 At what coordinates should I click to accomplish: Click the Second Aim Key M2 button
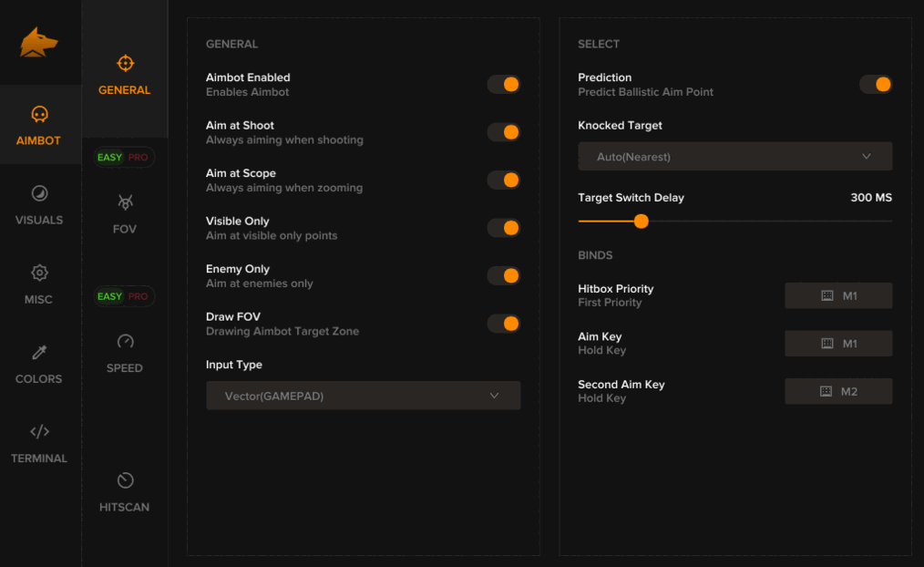pyautogui.click(x=838, y=392)
